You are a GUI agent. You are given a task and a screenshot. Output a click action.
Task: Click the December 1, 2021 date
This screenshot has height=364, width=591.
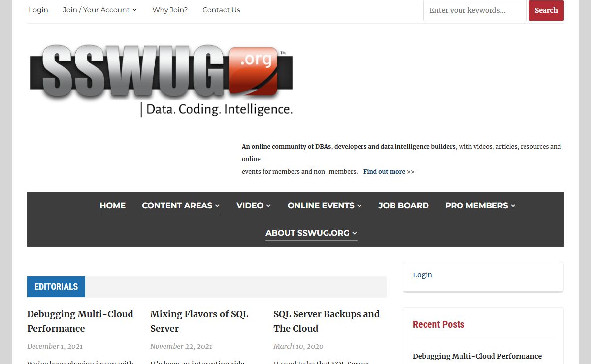tap(55, 346)
